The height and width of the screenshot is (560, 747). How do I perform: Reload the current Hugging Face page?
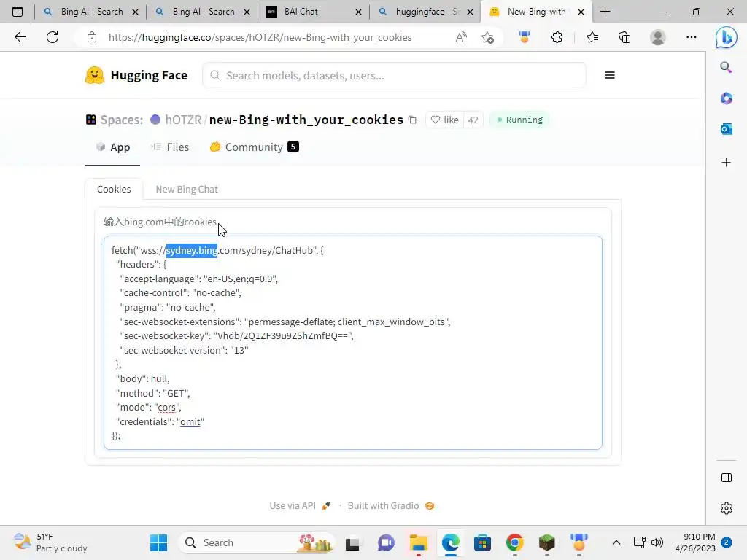53,37
